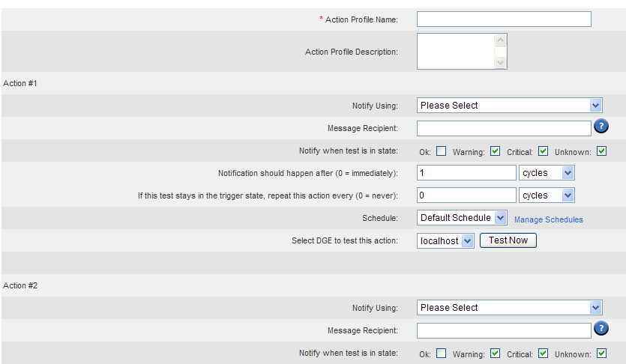Focus the Action Profile Description text area
The height and width of the screenshot is (364, 626).
pos(456,52)
